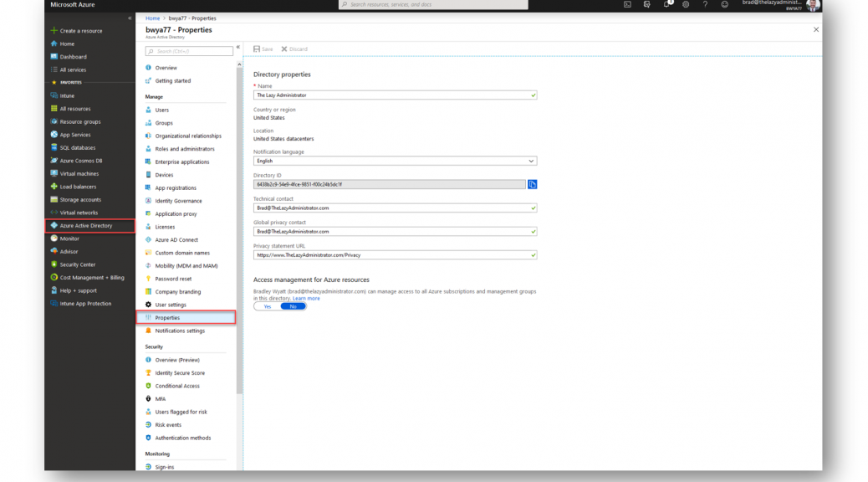
Task: Copy the Directory ID to clipboard
Action: [532, 184]
